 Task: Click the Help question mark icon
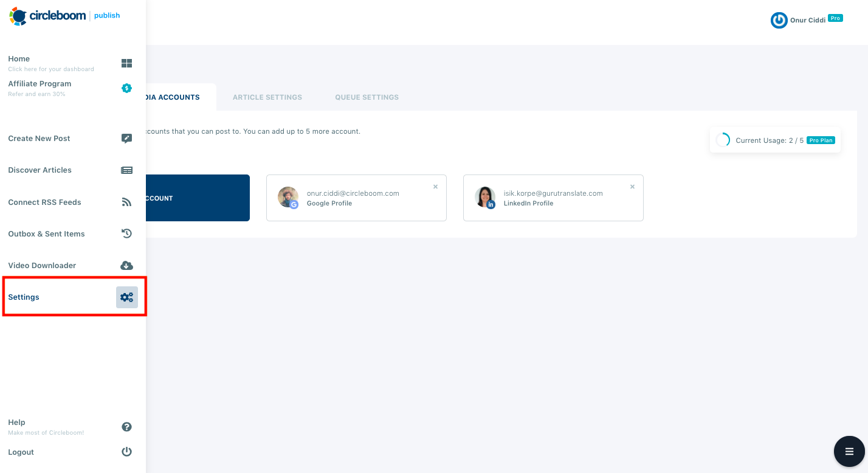coord(126,427)
